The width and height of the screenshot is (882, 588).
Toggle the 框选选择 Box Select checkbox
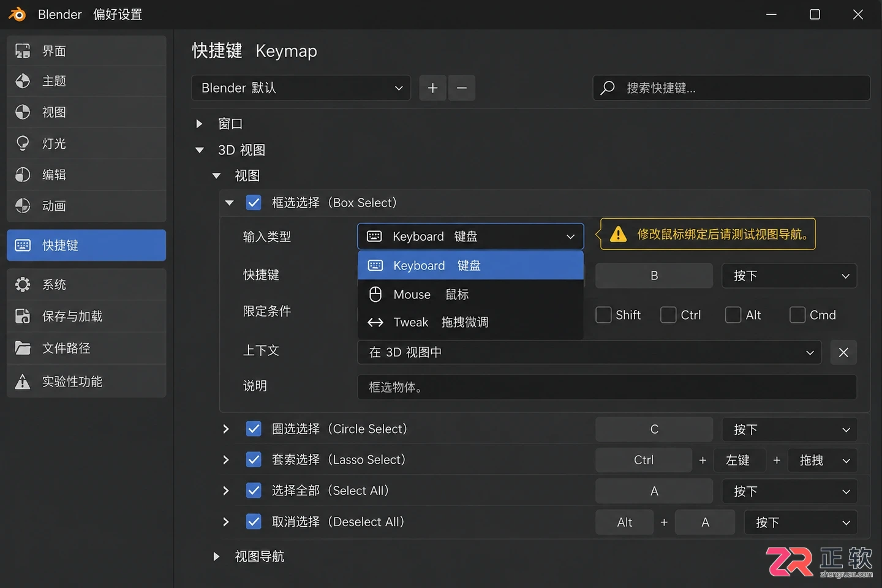[x=254, y=203]
